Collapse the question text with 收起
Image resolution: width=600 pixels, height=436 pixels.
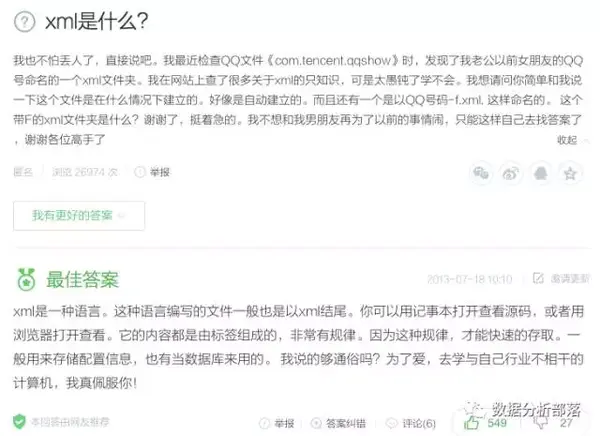567,140
